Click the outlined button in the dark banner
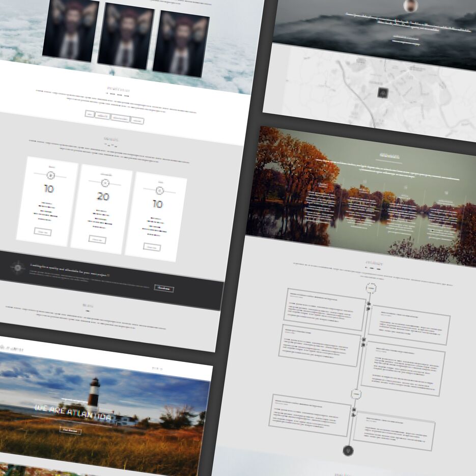 (164, 288)
